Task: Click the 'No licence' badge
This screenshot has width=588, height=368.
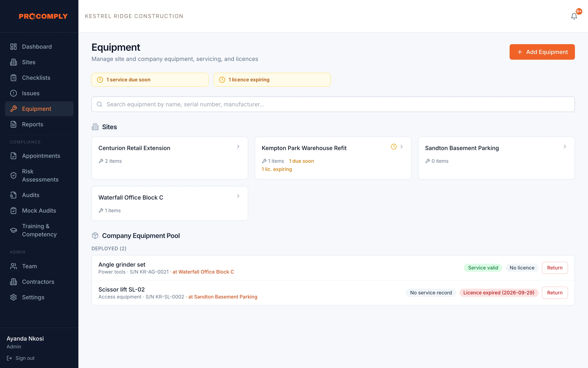Action: (x=522, y=268)
